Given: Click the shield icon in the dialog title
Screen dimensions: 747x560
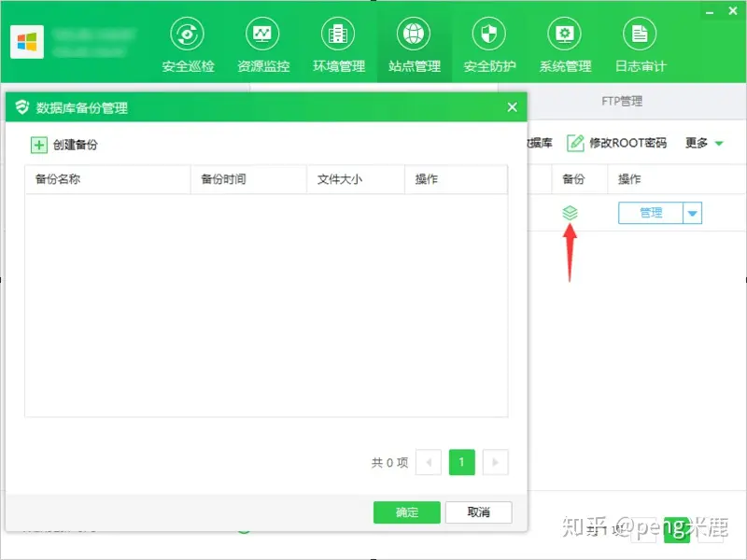Looking at the screenshot, I should click(21, 107).
